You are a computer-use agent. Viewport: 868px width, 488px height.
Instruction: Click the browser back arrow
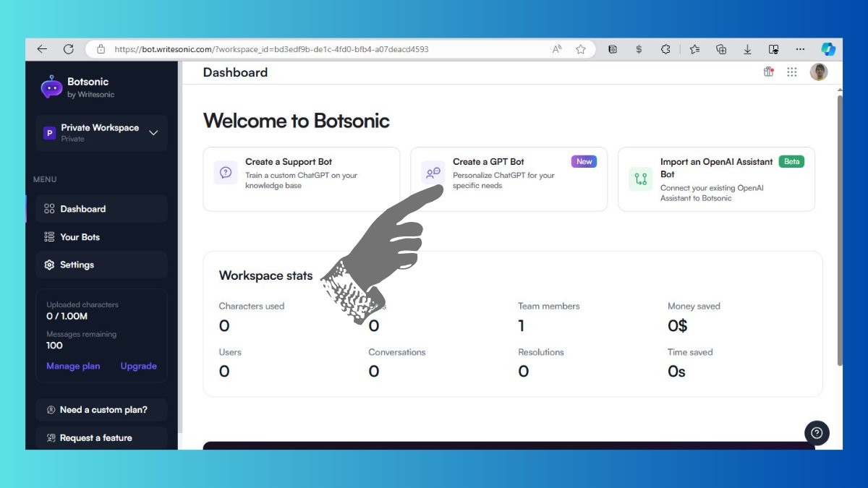pyautogui.click(x=42, y=49)
